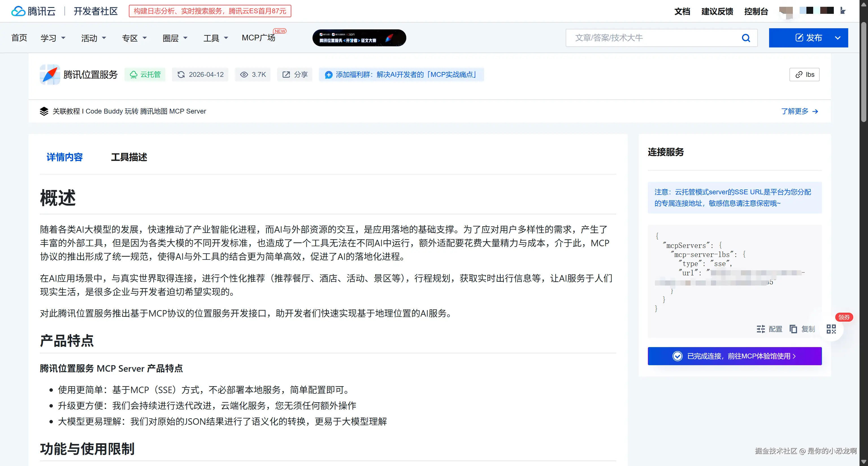Click the 复制 copy icon
The height and width of the screenshot is (466, 868).
pos(793,329)
